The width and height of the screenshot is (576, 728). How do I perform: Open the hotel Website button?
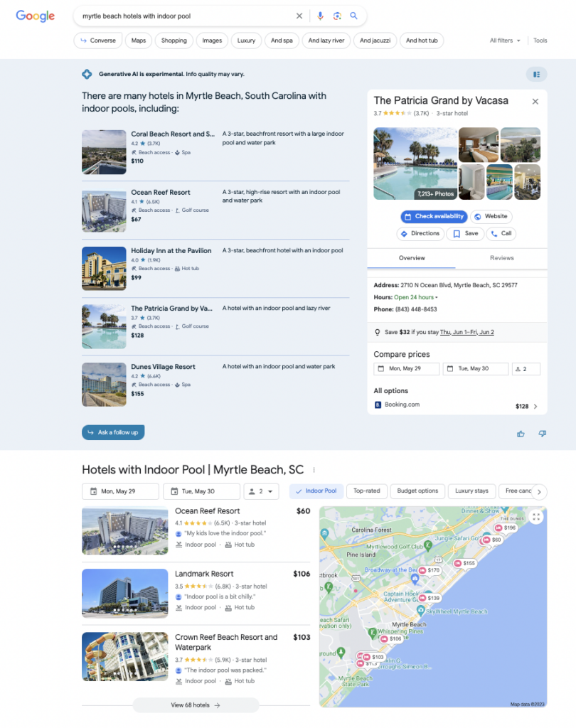tap(491, 216)
